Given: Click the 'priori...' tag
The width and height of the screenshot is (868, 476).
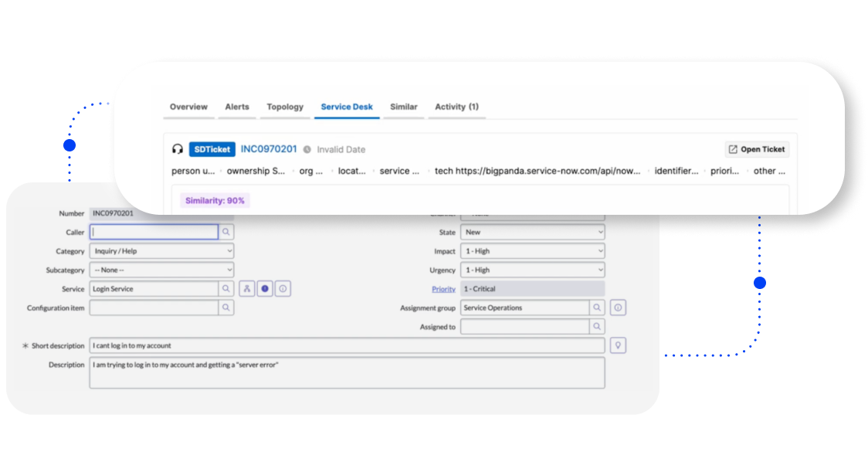Looking at the screenshot, I should pyautogui.click(x=724, y=172).
